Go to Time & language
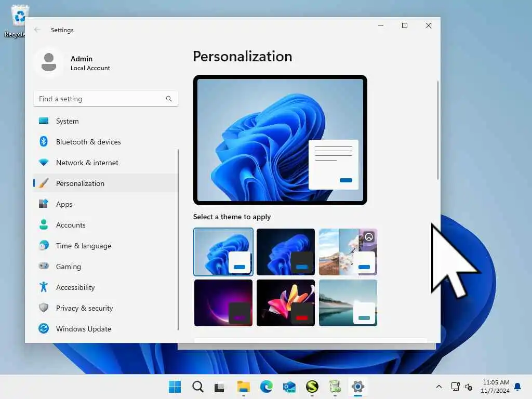 tap(105, 246)
